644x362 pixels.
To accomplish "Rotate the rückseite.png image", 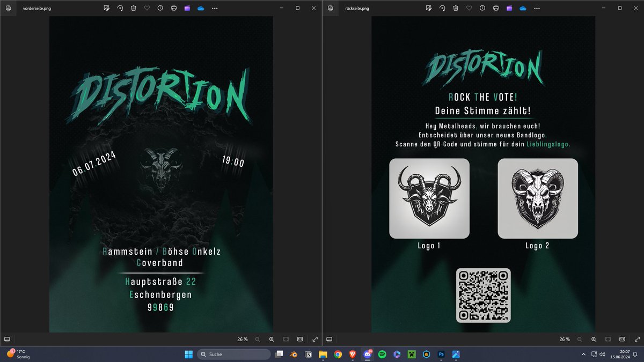I will [442, 9].
